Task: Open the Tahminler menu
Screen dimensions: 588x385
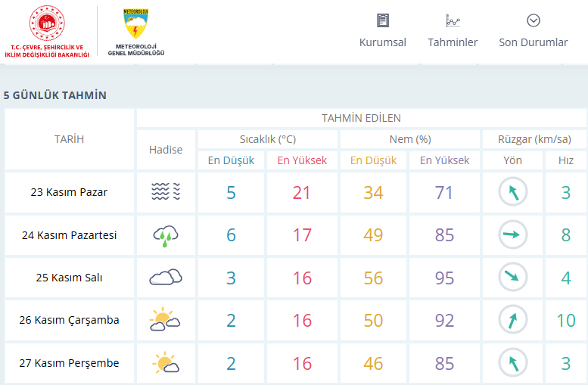Action: point(453,31)
